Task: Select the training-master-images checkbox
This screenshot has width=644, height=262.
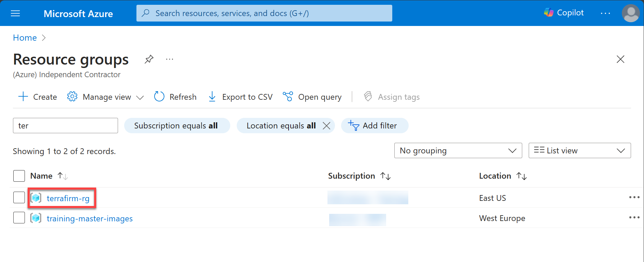Action: pos(19,218)
